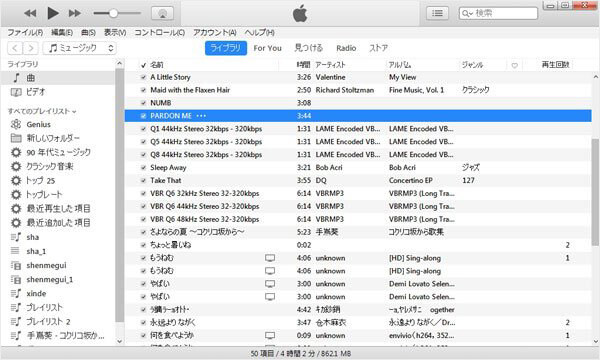Skip to next track with fast-forward button

point(75,13)
